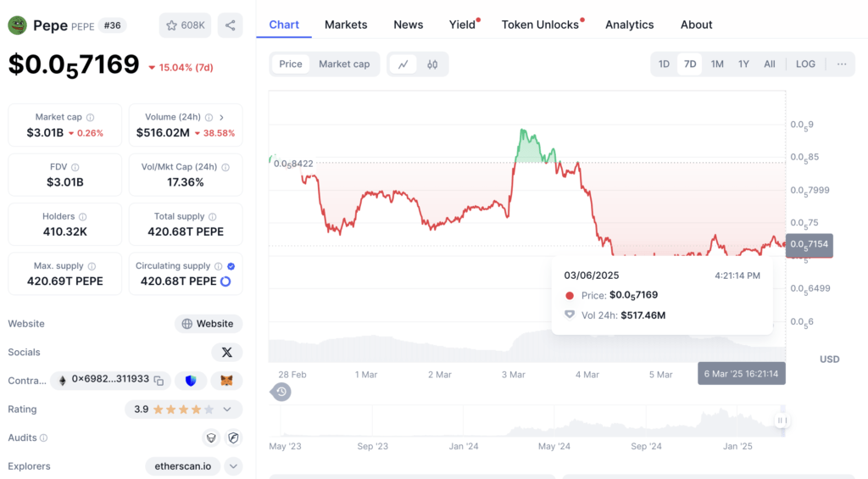Screen dimensions: 868x479
Task: Open the Markets tab
Action: (x=346, y=25)
